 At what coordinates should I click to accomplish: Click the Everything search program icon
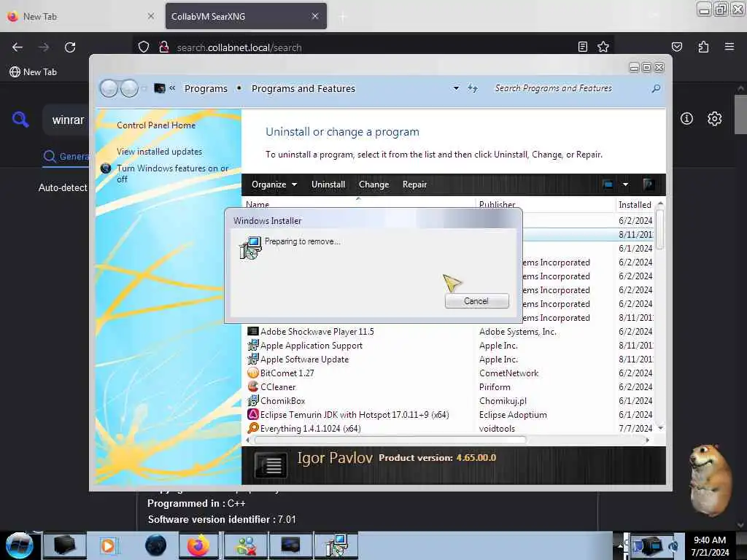click(253, 428)
